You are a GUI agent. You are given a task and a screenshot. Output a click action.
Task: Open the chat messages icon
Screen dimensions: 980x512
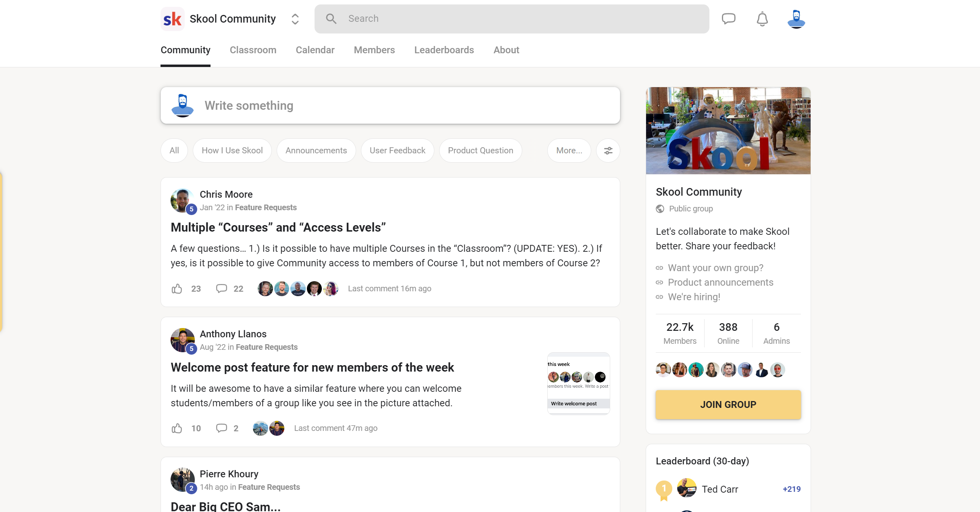click(728, 19)
